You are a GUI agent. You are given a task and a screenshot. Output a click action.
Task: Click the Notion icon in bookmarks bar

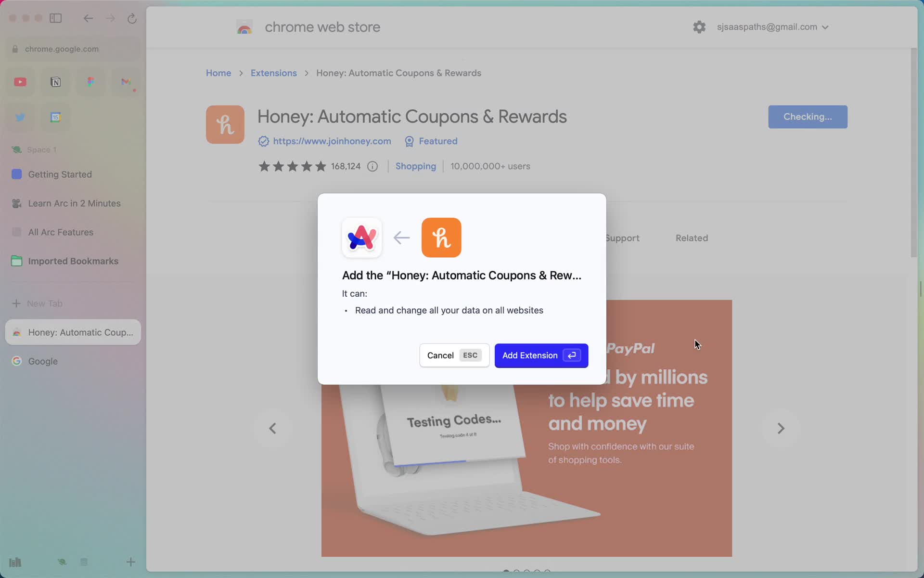(x=55, y=81)
